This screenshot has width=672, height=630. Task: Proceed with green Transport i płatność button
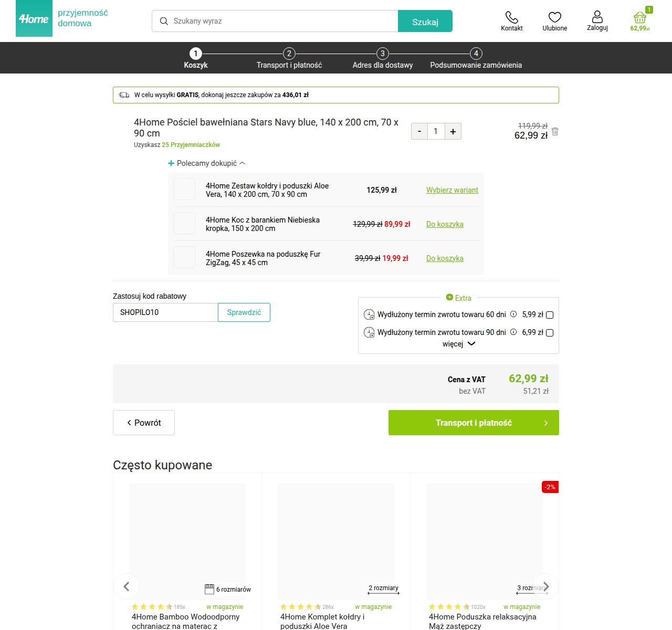tap(474, 423)
